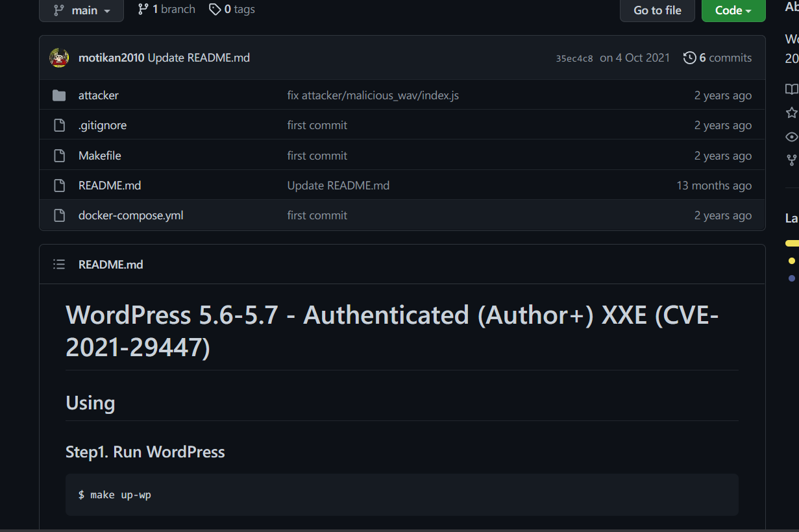Click the Go to file button

(657, 10)
